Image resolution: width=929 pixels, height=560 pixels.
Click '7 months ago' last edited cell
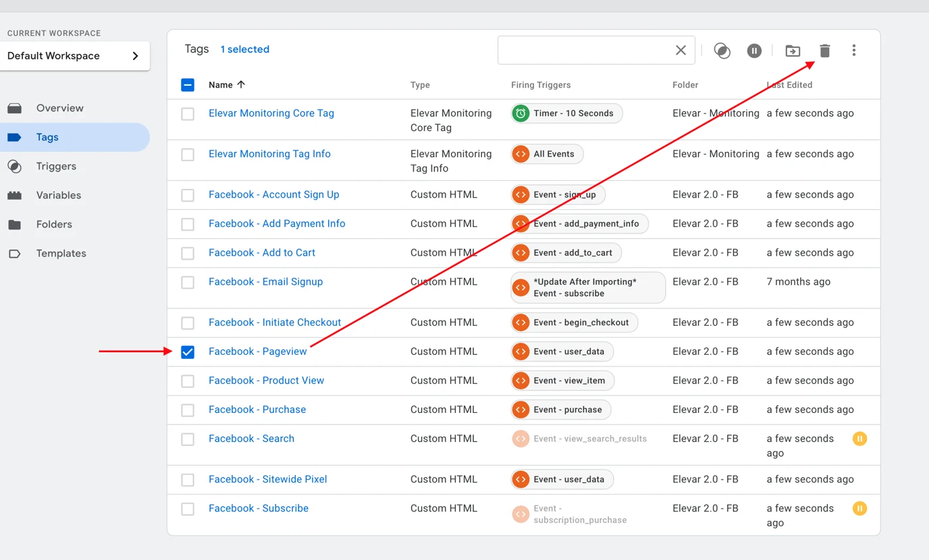pyautogui.click(x=799, y=281)
